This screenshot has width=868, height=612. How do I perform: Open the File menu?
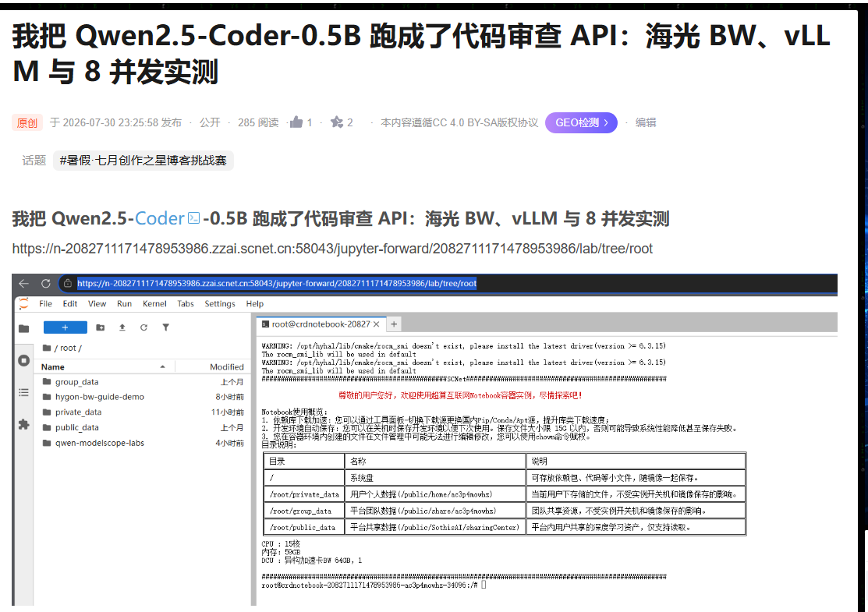45,304
